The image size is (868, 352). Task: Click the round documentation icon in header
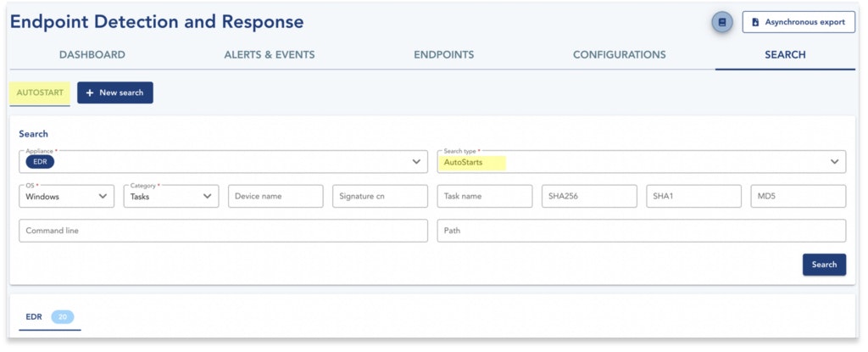tap(722, 22)
